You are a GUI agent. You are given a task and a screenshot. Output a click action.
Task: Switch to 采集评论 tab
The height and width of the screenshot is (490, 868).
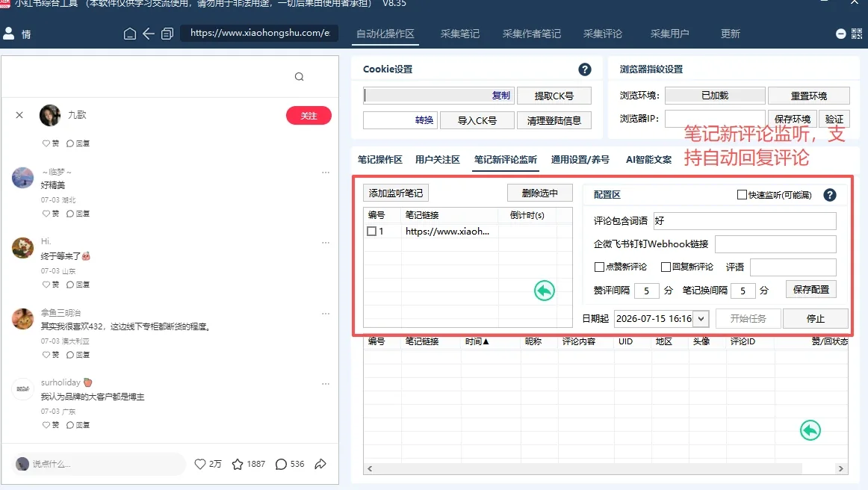tap(602, 34)
